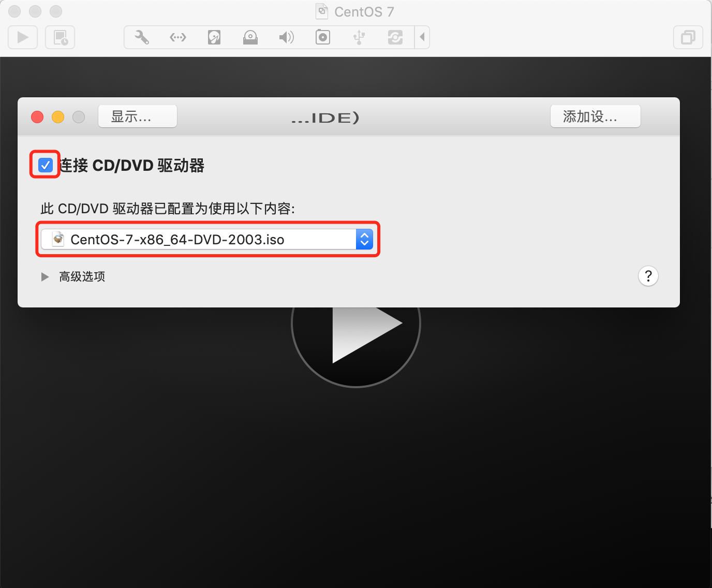Click the 添加设... button
The image size is (712, 588).
click(x=596, y=116)
